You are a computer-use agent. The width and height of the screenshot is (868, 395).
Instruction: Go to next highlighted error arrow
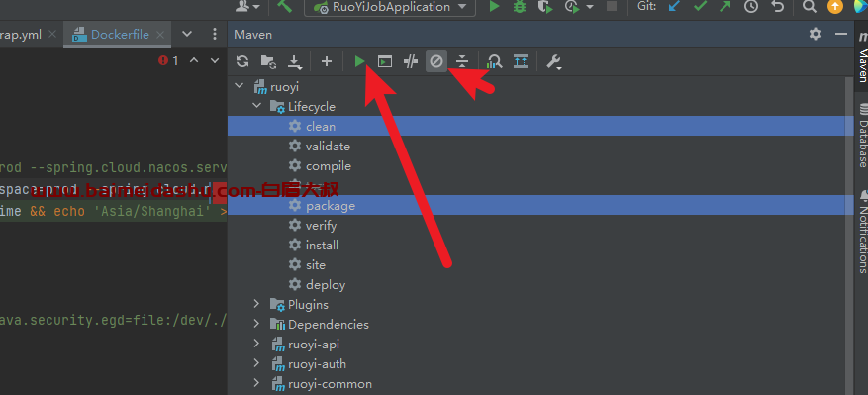(215, 60)
